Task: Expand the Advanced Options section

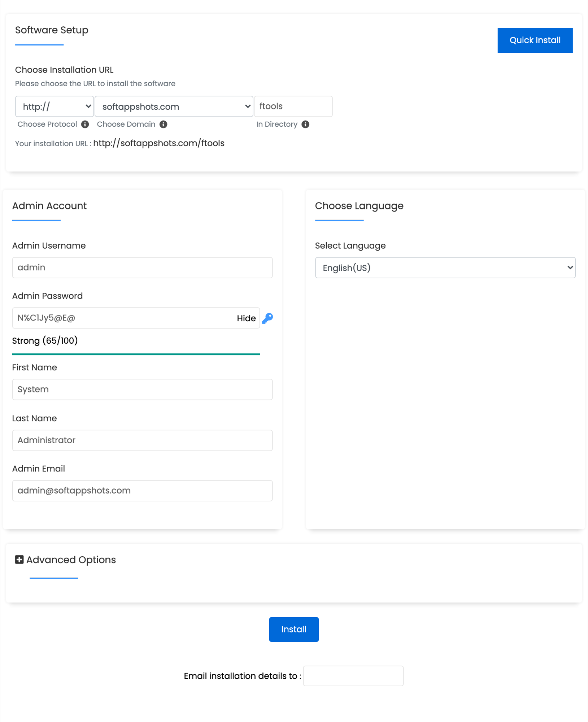Action: point(71,560)
